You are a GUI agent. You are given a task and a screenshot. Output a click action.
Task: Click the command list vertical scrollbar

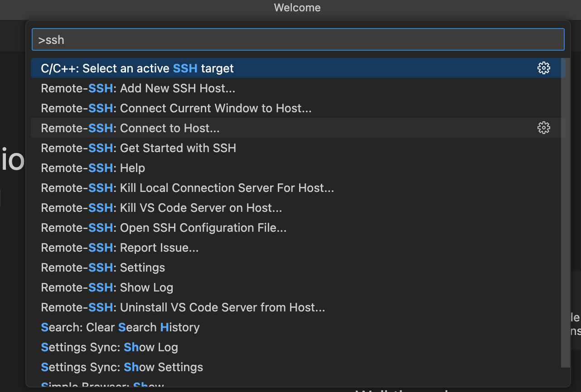[565, 213]
